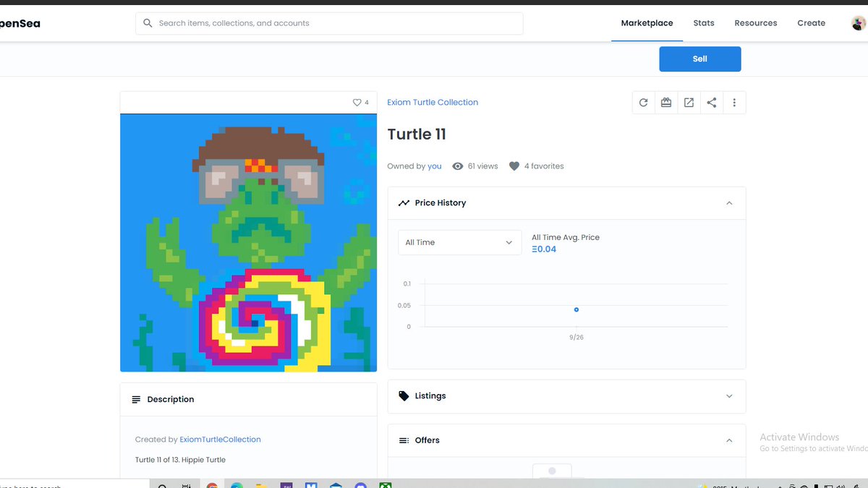Share the Turtle 11 listing
This screenshot has width=868, height=488.
(711, 102)
